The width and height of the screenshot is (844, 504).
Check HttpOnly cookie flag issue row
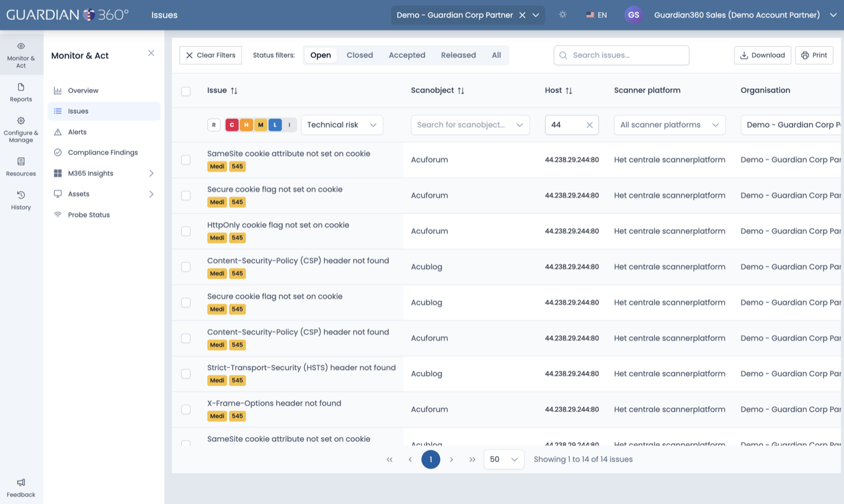click(x=186, y=231)
